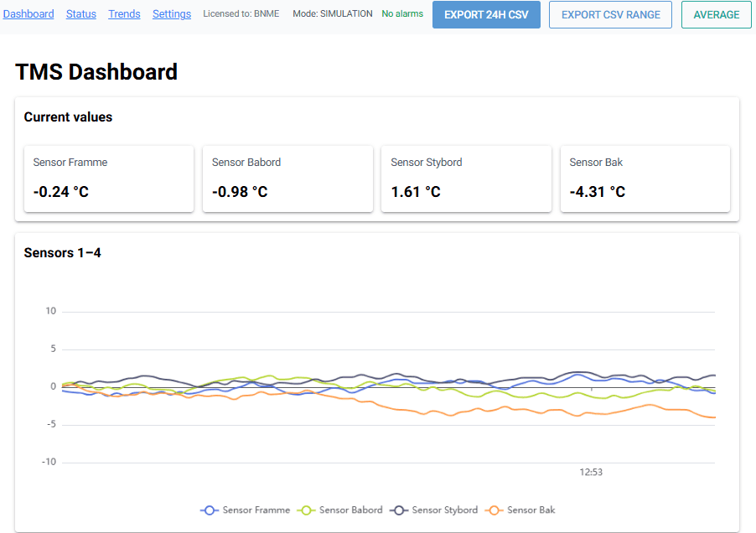Click the -4.31 °C reading
The image size is (756, 533).
pos(598,192)
